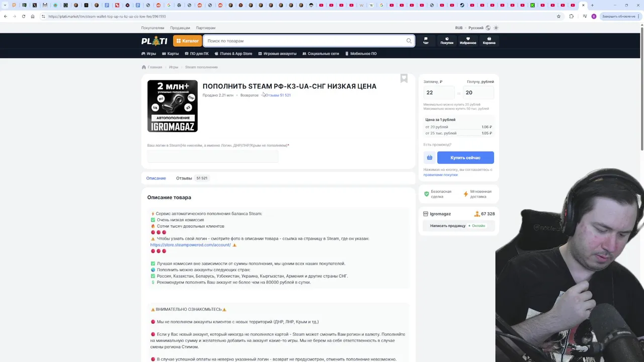The width and height of the screenshot is (644, 362).
Task: Select iTunes & App Store category
Action: (x=233, y=53)
